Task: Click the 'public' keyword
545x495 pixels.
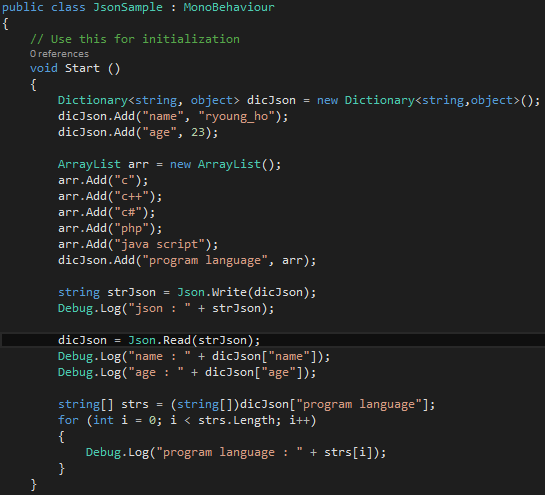Action: tap(23, 7)
